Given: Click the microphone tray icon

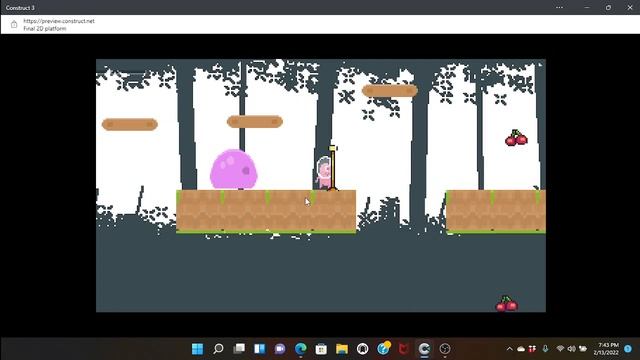Looking at the screenshot, I should pyautogui.click(x=545, y=349).
